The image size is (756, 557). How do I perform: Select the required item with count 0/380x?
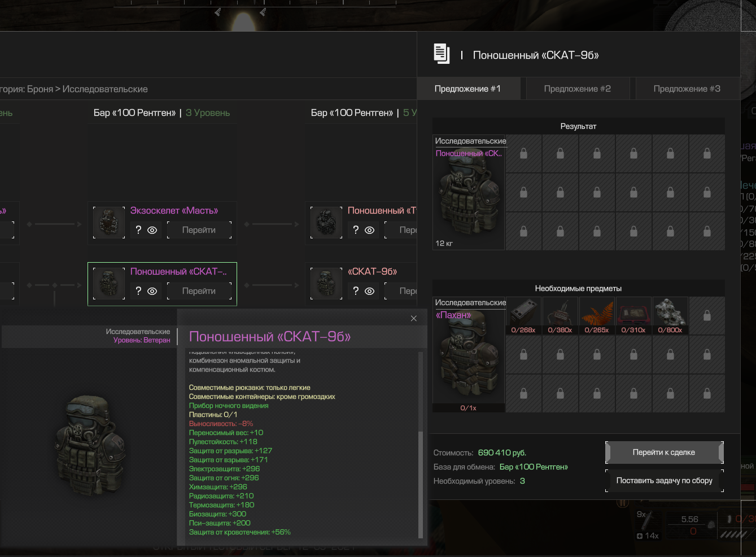[x=560, y=316]
